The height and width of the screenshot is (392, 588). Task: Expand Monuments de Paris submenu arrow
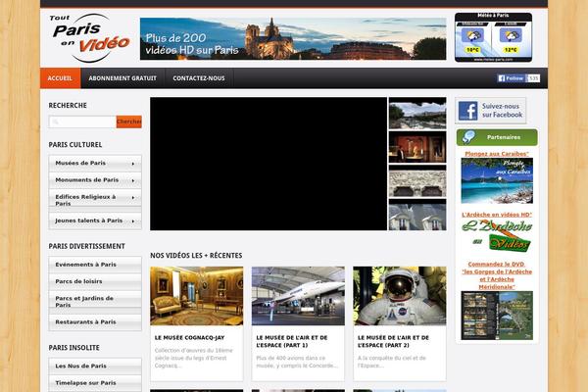(x=133, y=180)
